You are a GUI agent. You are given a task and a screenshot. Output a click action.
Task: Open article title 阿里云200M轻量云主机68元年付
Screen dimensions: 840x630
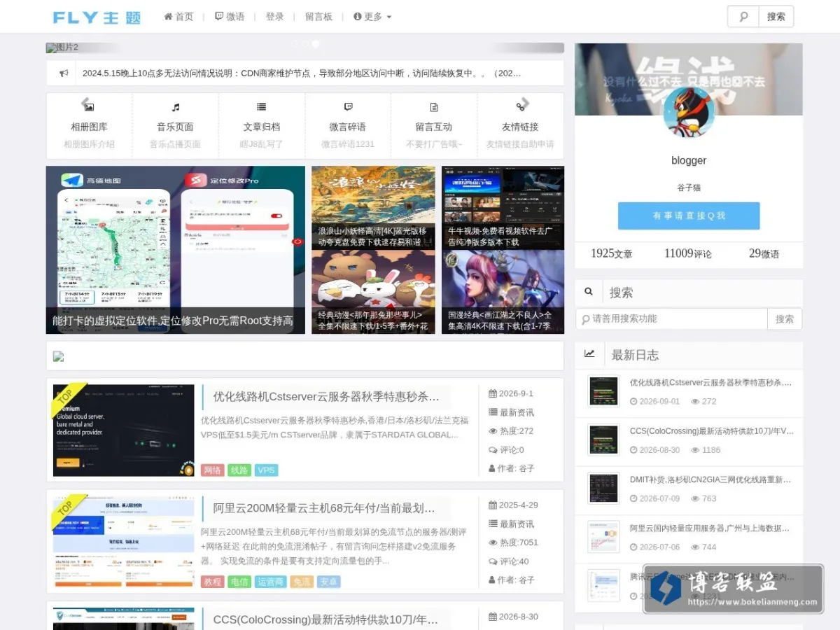(x=324, y=508)
